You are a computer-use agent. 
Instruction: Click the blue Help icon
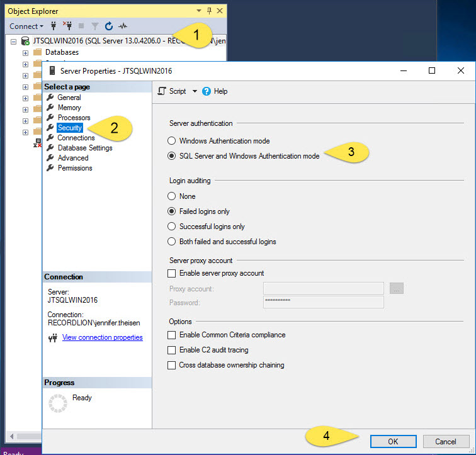click(x=207, y=91)
